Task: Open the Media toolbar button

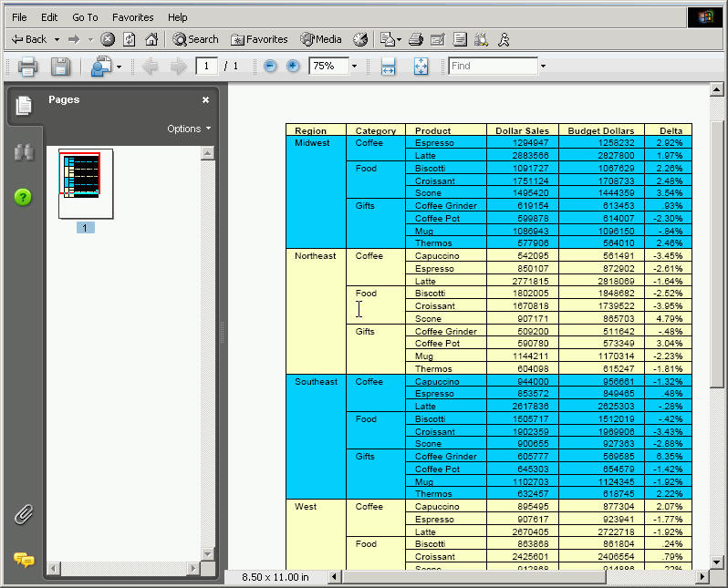Action: (x=321, y=39)
